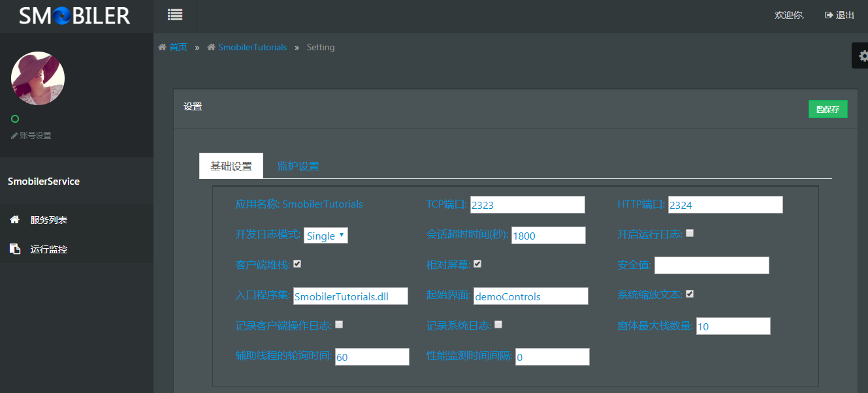Click the 辅助线程的轮询时间 input field

coord(372,357)
